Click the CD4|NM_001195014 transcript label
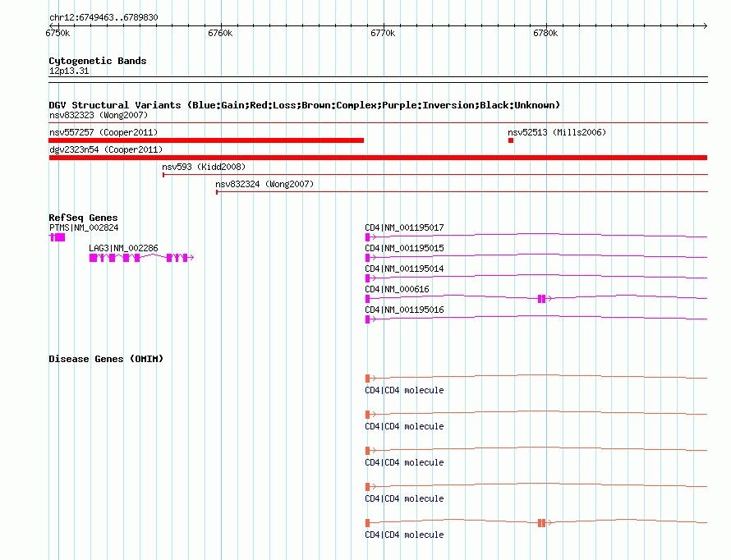731x560 pixels. tap(404, 269)
